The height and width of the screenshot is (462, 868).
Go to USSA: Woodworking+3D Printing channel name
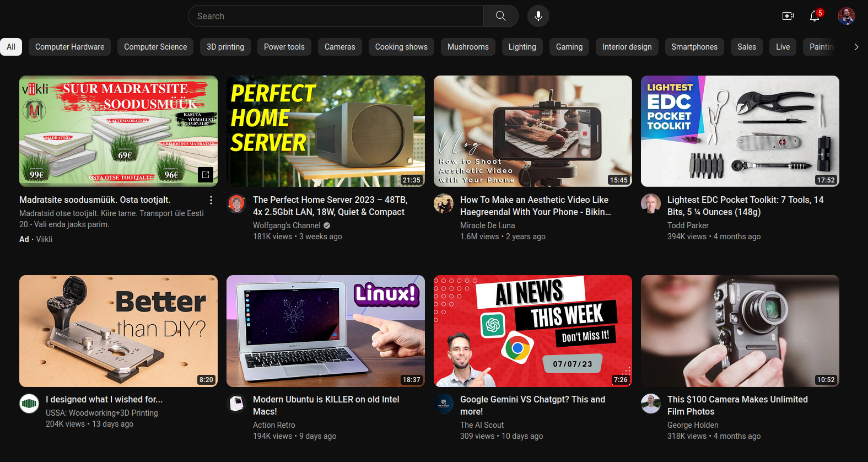click(x=102, y=413)
